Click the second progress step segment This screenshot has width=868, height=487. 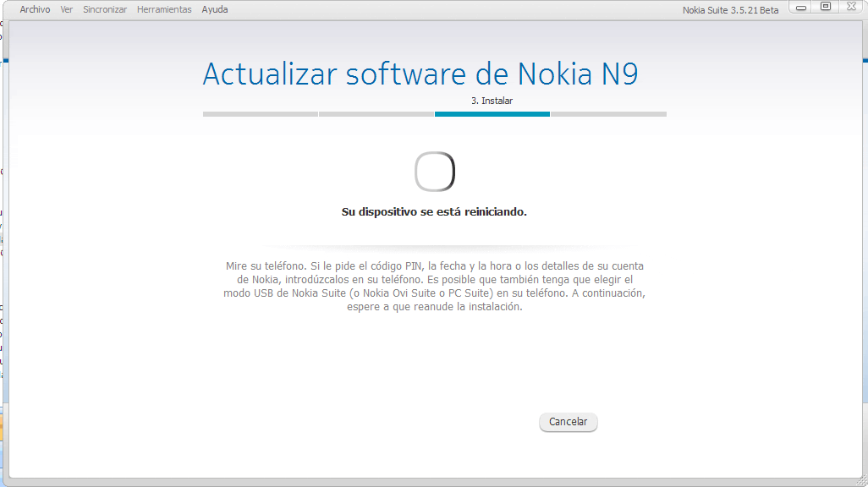[376, 113]
